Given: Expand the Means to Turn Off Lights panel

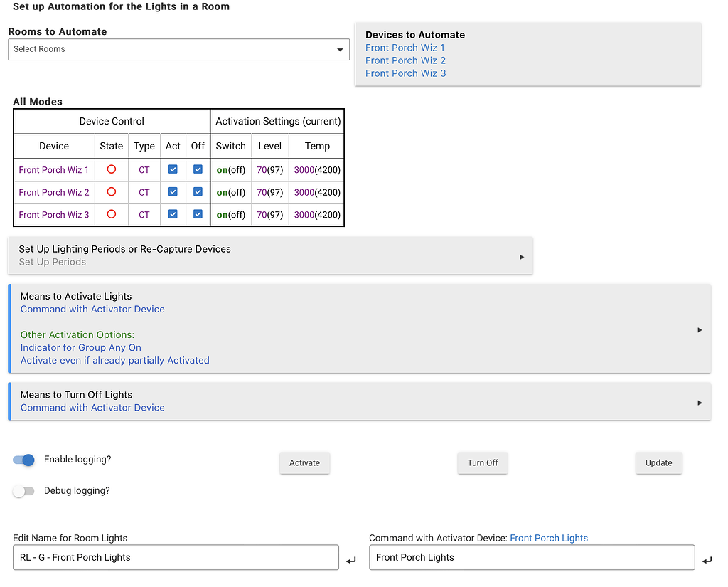Looking at the screenshot, I should coord(359,401).
